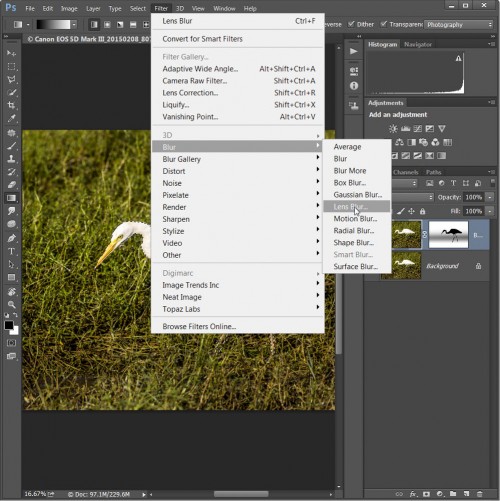Choose the angle gradient style button

(120, 24)
